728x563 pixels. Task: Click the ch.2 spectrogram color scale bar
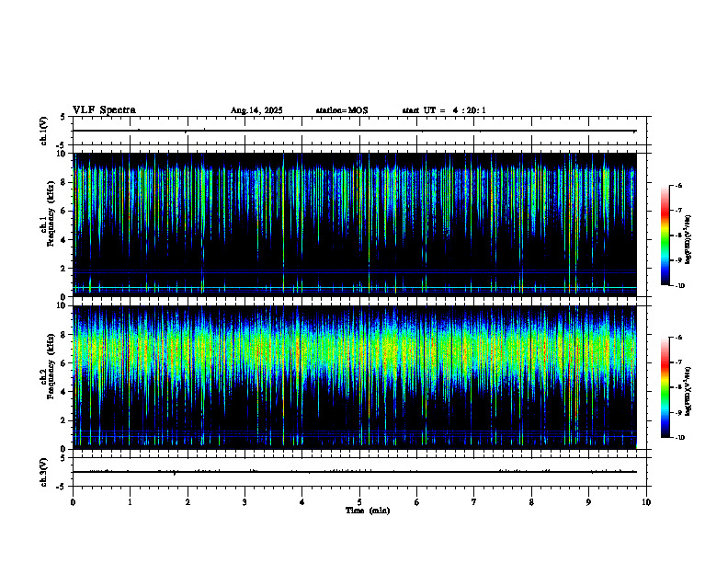(665, 387)
